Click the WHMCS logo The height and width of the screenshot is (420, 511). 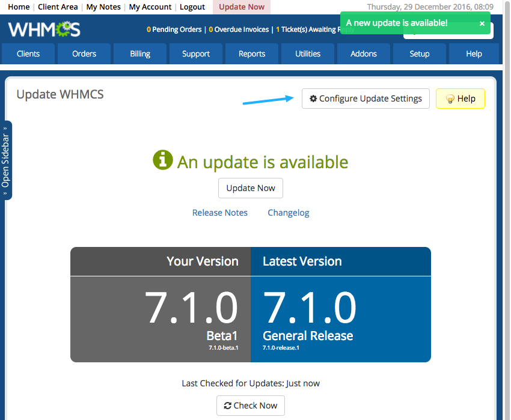tap(44, 29)
